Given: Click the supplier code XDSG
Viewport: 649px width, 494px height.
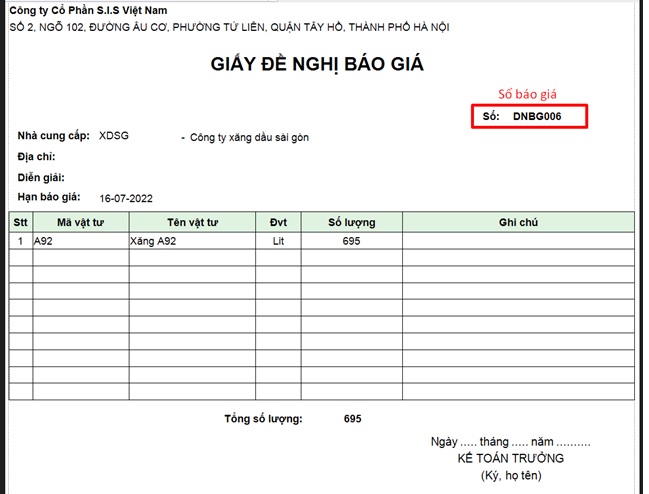Looking at the screenshot, I should click(114, 135).
